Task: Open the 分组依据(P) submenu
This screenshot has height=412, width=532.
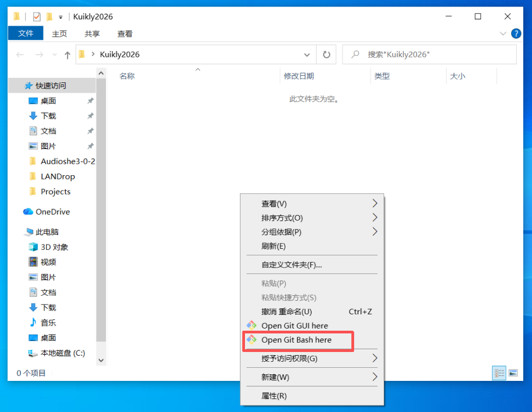Action: tap(312, 232)
